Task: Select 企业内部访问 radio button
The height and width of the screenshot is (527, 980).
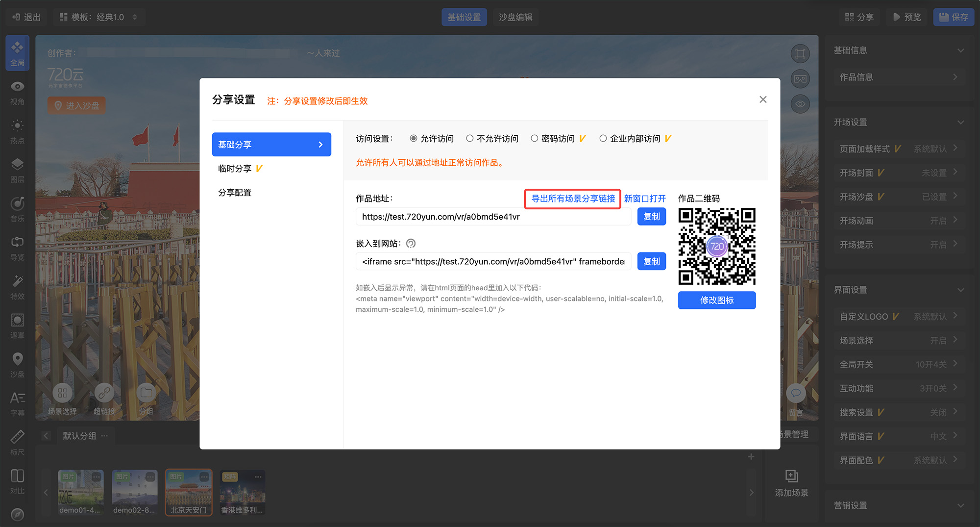Action: 603,139
